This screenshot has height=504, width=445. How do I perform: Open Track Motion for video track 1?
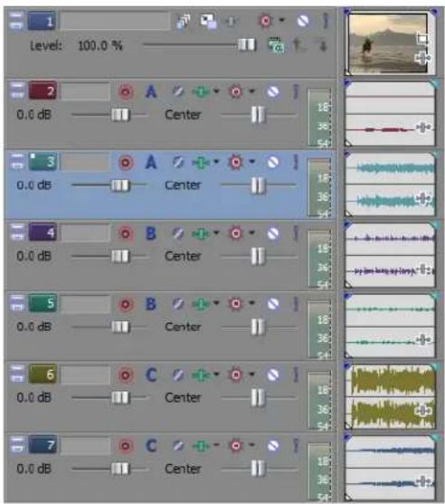coord(209,21)
